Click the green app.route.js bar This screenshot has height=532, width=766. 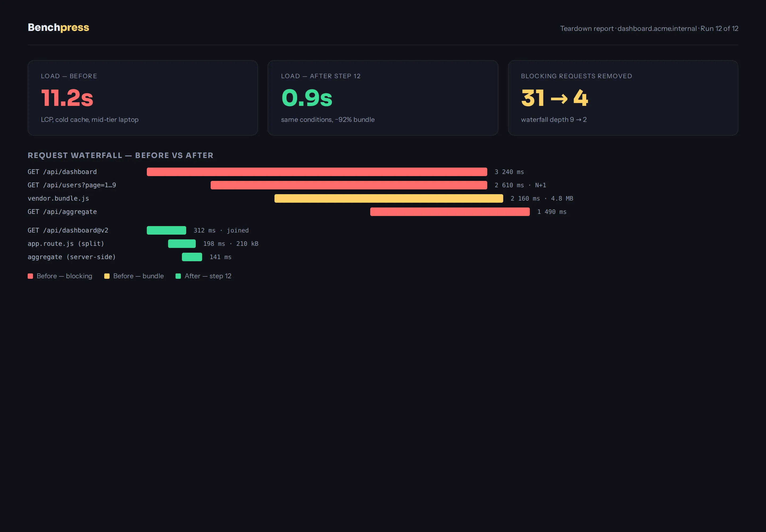(182, 244)
